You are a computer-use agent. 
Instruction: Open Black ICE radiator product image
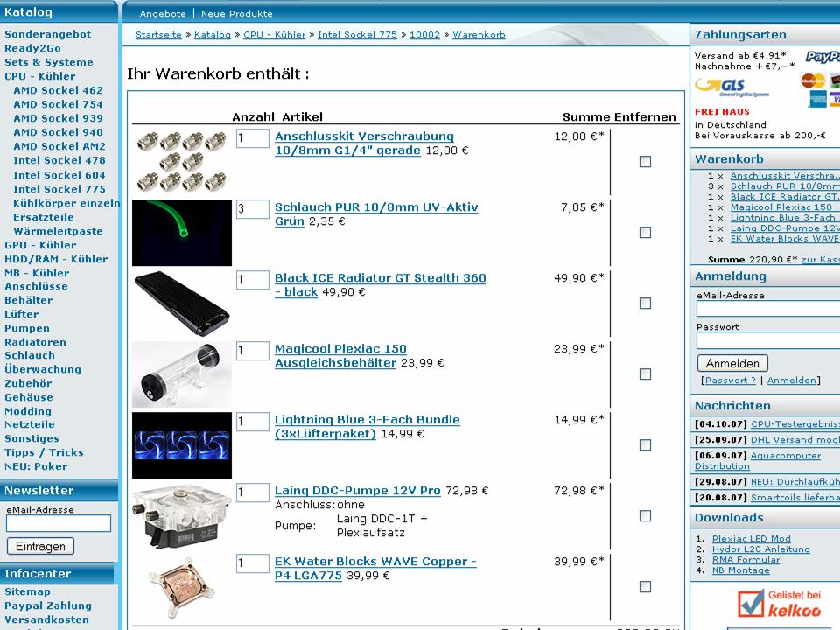point(182,304)
